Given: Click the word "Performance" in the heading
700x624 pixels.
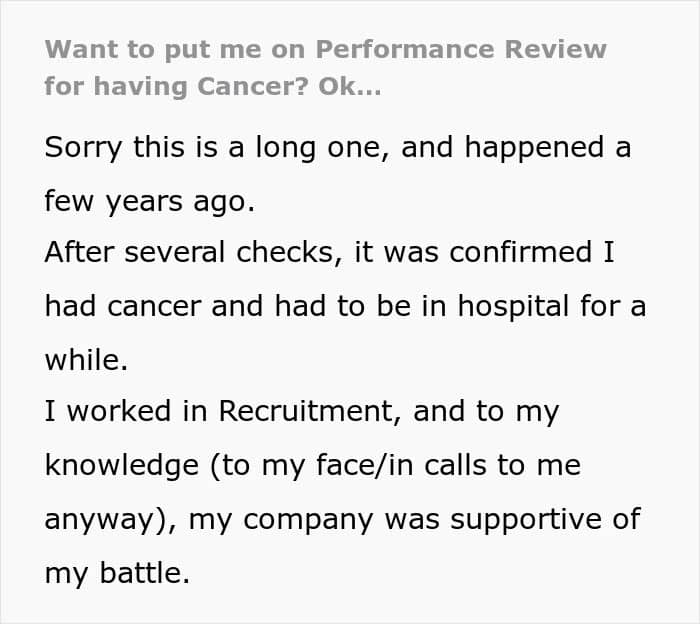Looking at the screenshot, I should pyautogui.click(x=405, y=49).
